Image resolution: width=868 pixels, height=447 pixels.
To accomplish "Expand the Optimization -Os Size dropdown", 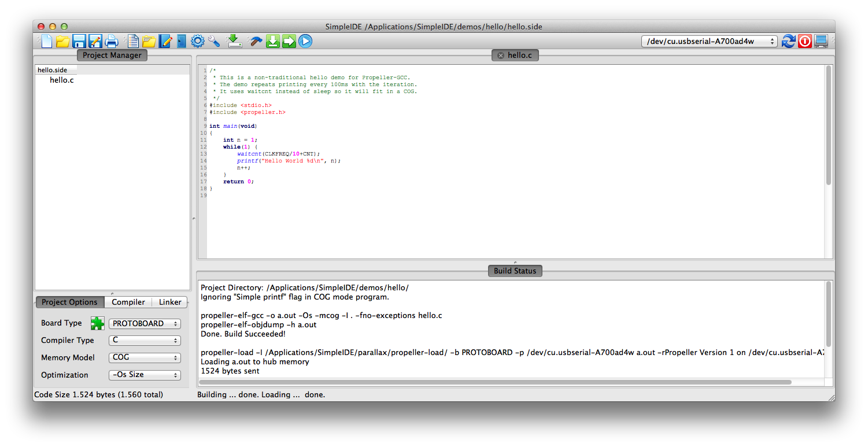I will point(145,375).
